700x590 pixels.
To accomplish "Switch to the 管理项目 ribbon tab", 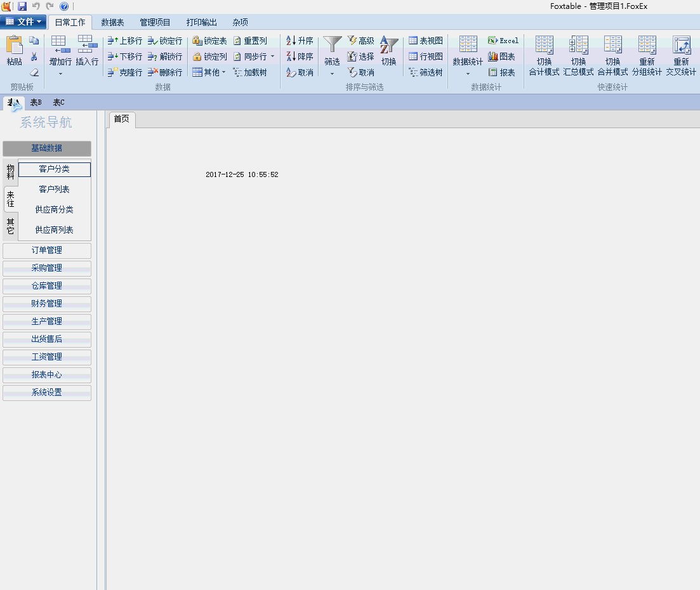I will pos(155,22).
